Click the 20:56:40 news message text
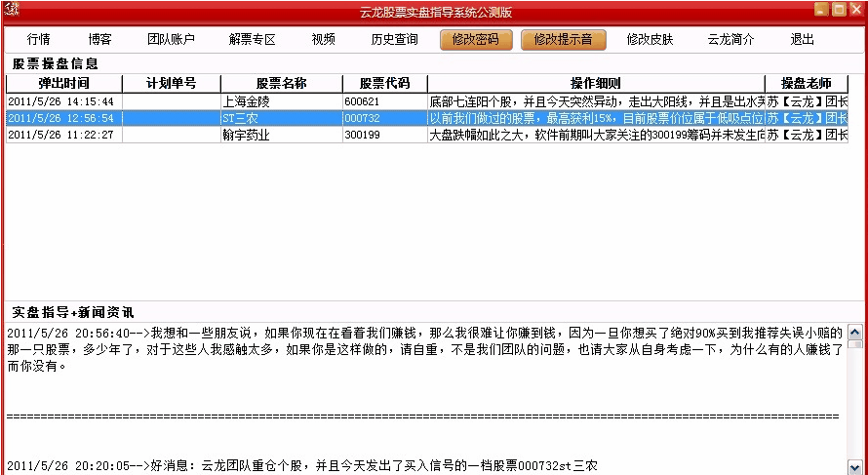 click(425, 349)
